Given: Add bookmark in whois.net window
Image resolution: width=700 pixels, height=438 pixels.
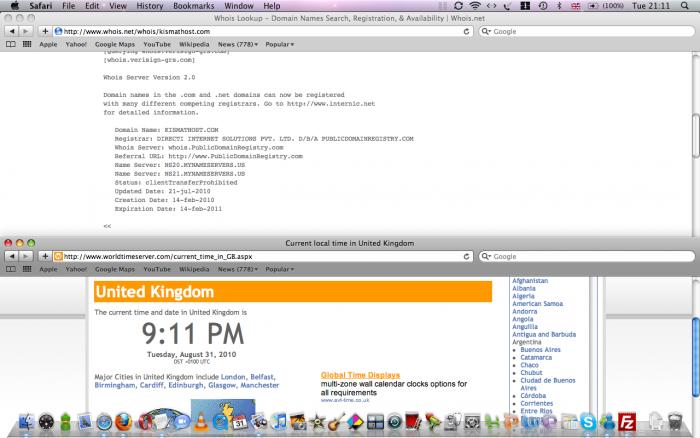Looking at the screenshot, I should click(x=45, y=31).
